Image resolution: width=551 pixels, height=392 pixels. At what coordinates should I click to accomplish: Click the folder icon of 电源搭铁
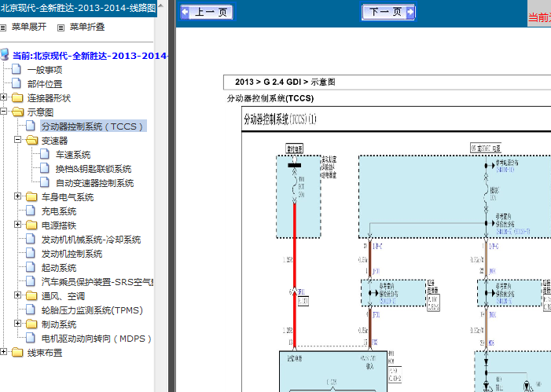click(x=31, y=225)
